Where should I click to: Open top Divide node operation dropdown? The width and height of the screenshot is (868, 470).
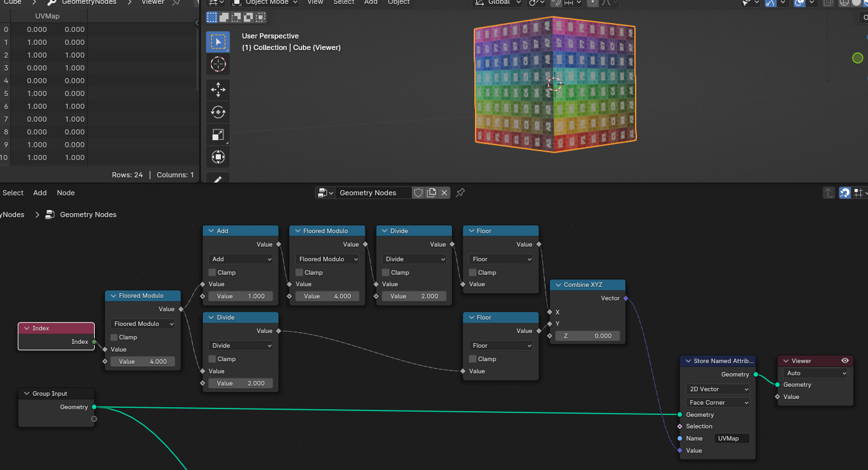pyautogui.click(x=414, y=259)
